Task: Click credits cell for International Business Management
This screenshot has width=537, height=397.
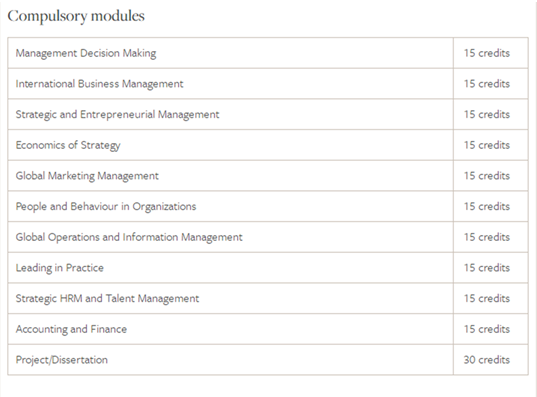Action: (491, 84)
